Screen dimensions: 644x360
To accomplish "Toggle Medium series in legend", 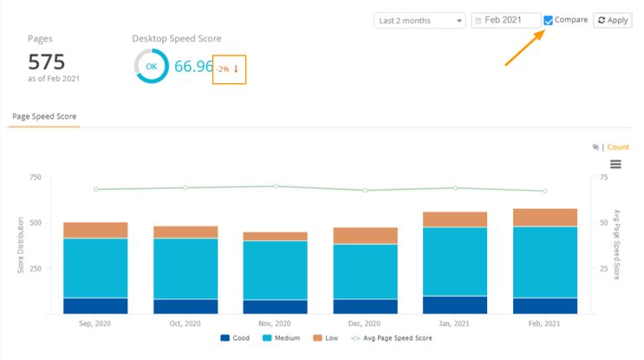I will click(x=282, y=337).
